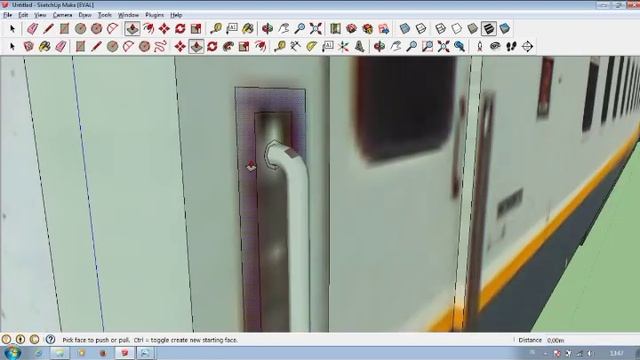The height and width of the screenshot is (360, 640).
Task: Toggle the Back Edges style
Action: 421,29
